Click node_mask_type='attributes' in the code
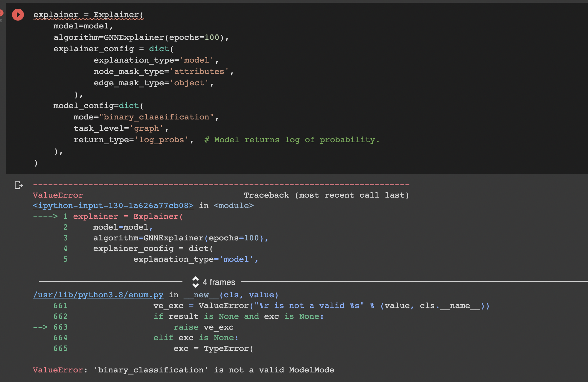 tap(164, 72)
